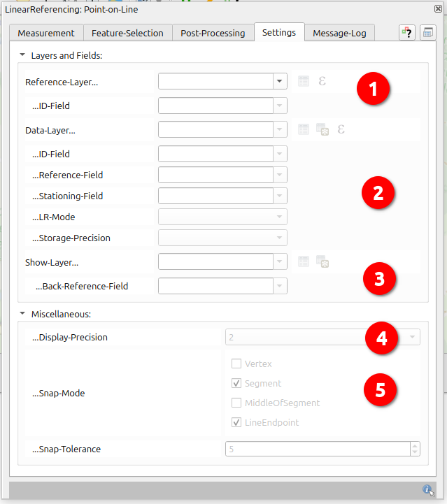Collapse the Layers and Fields section

coord(22,55)
